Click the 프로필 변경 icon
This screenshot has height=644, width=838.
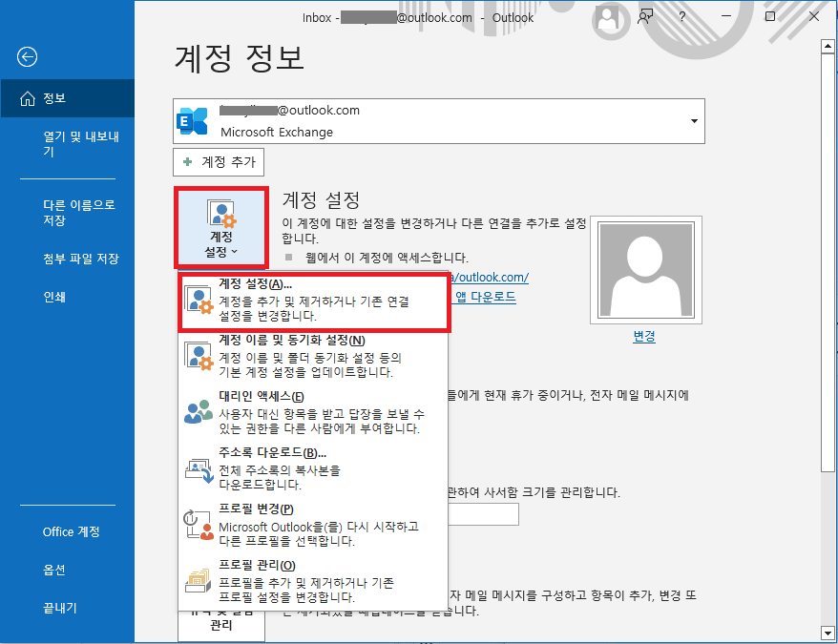tap(199, 525)
